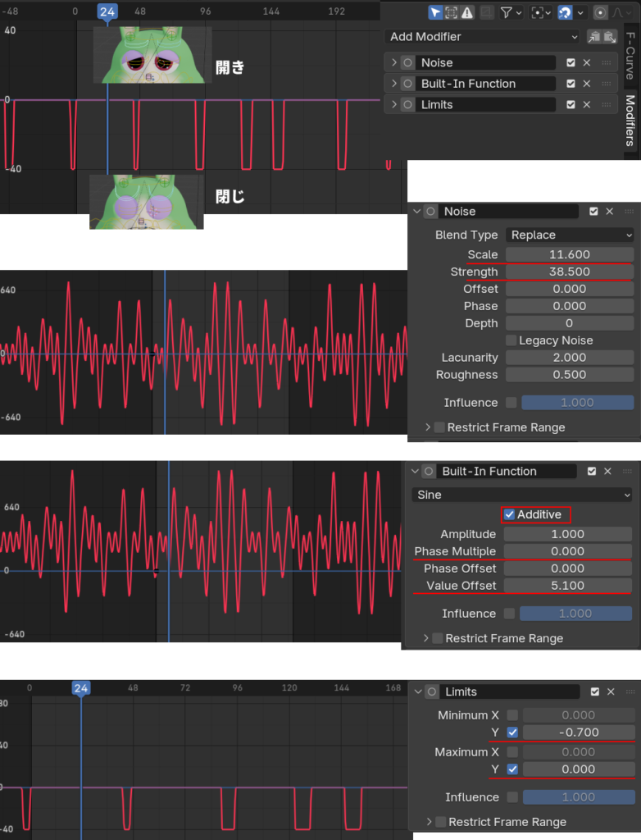Screen dimensions: 641x840
Task: Remove the Noise modifier with its X
Action: click(586, 62)
